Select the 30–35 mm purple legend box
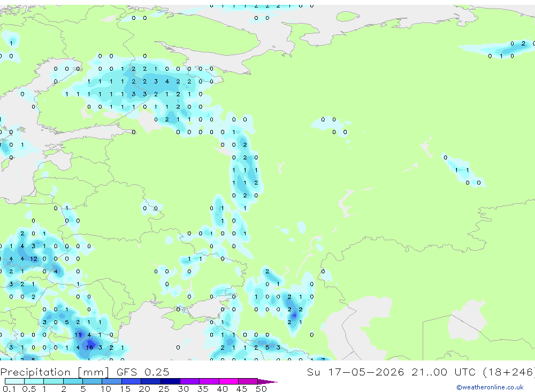Image resolution: width=535 pixels, height=392 pixels. click(x=189, y=381)
